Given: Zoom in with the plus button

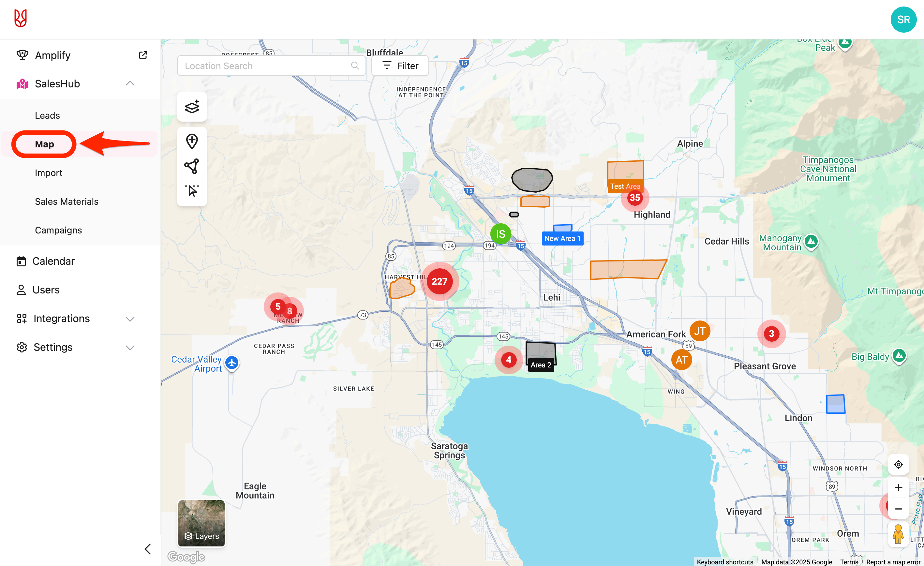Looking at the screenshot, I should point(898,487).
